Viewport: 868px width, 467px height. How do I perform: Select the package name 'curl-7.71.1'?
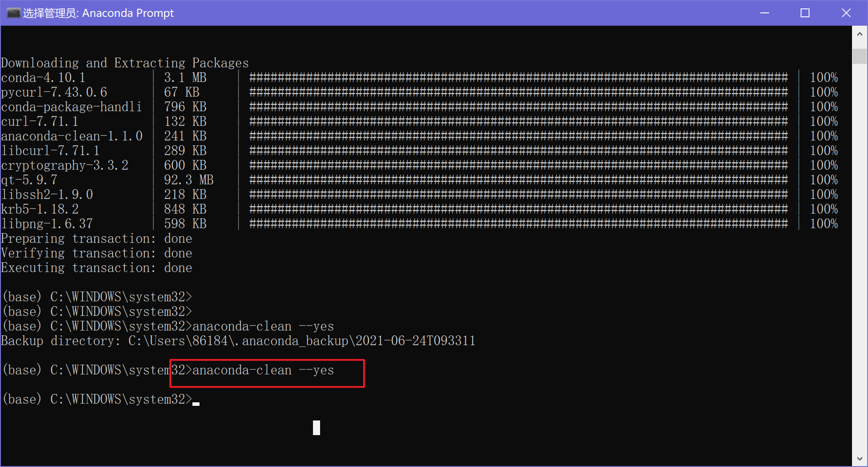pos(40,121)
